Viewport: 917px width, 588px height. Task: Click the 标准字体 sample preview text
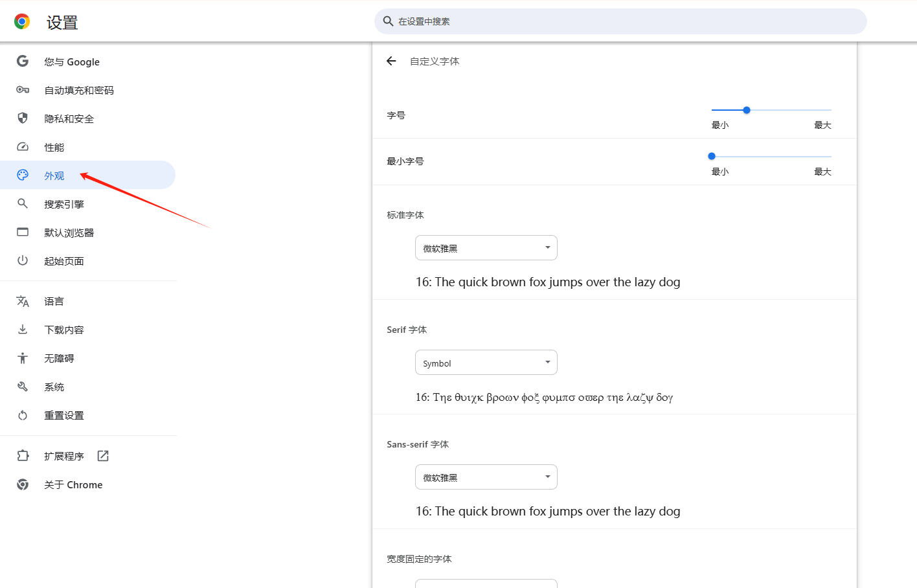(548, 282)
